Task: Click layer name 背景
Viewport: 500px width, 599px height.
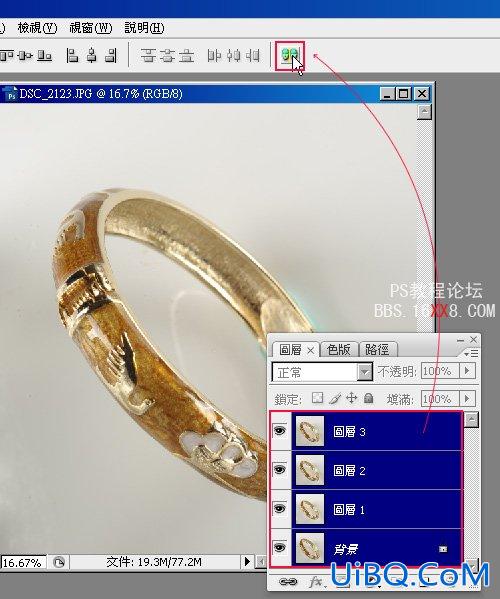Action: [x=346, y=549]
